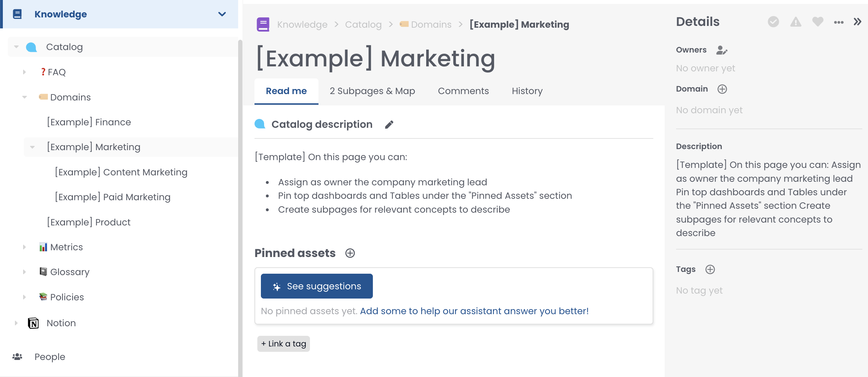The width and height of the screenshot is (868, 377).
Task: Click the Link a tag button
Action: (284, 344)
